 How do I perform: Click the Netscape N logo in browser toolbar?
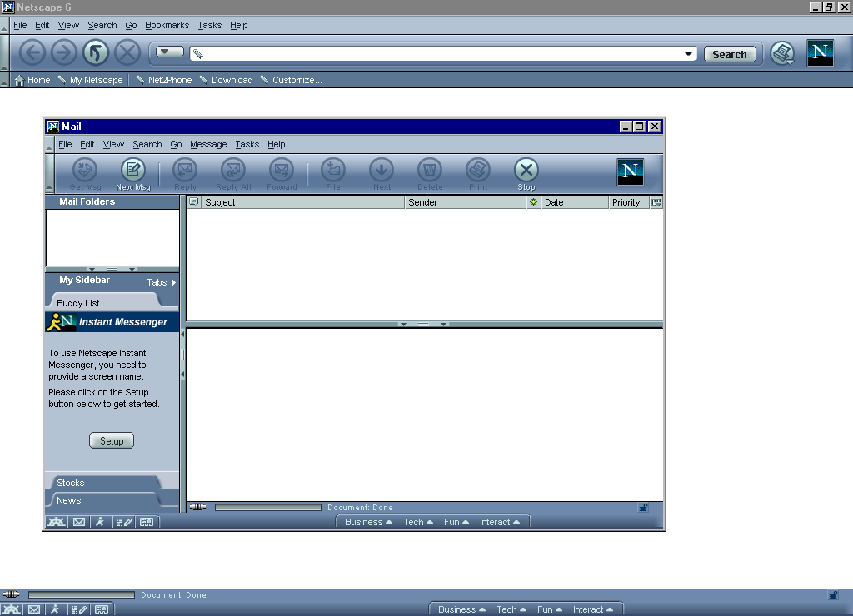pos(821,53)
